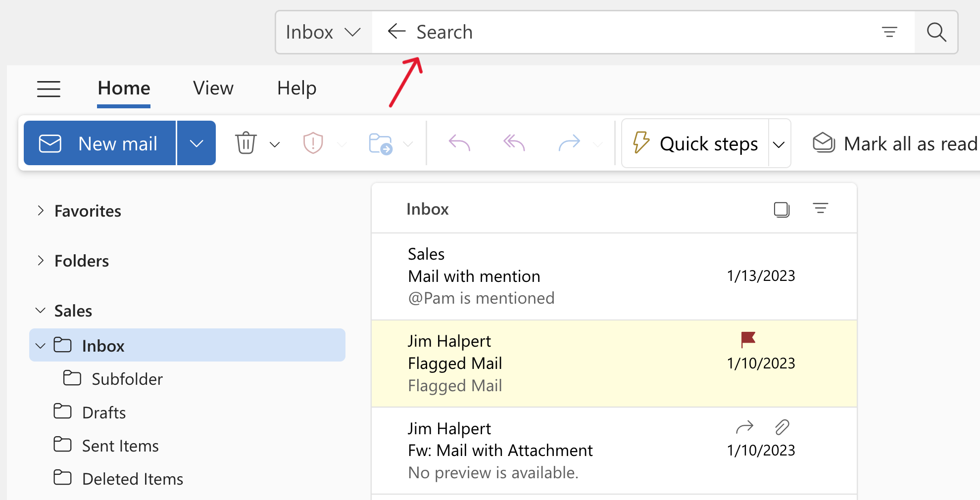Viewport: 980px width, 500px height.
Task: Collapse the Sales account section
Action: 41,311
